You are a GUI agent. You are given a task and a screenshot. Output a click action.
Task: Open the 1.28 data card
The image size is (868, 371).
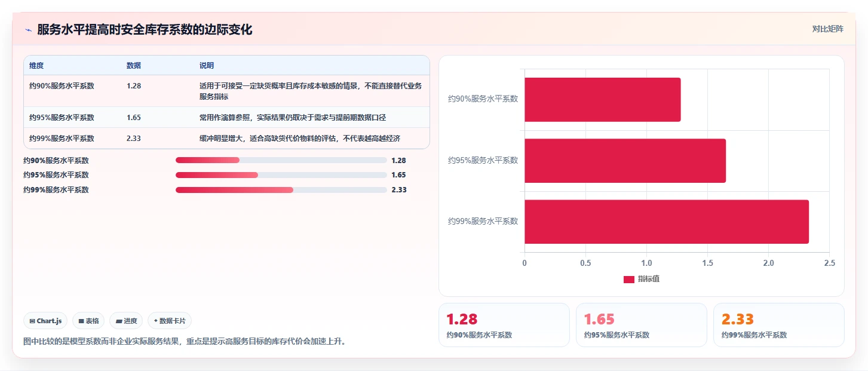click(504, 325)
